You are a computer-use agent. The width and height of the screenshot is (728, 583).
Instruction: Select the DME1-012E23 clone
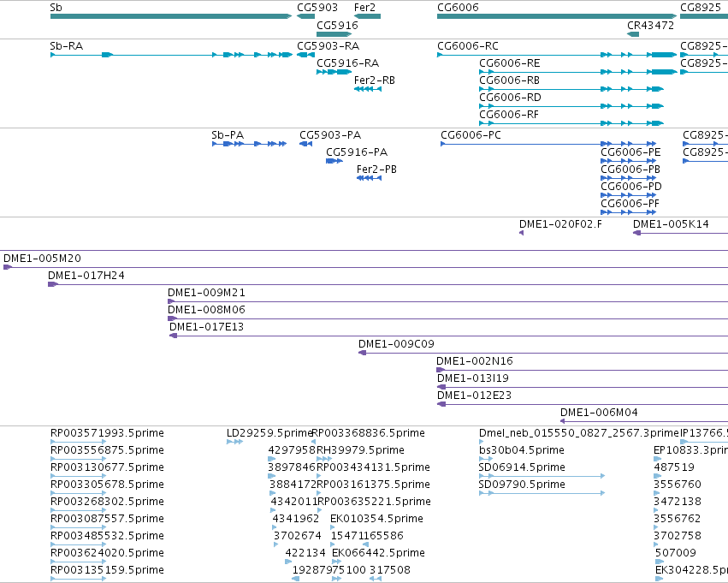(x=583, y=404)
